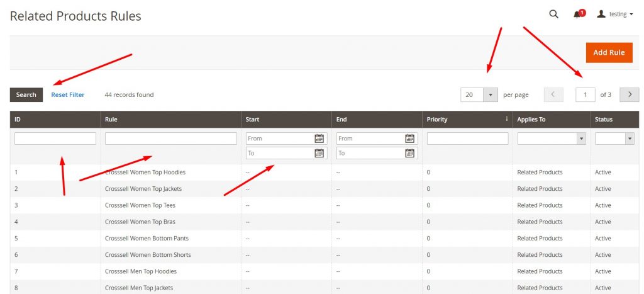The image size is (644, 294).
Task: Click the Search button
Action: 26,94
